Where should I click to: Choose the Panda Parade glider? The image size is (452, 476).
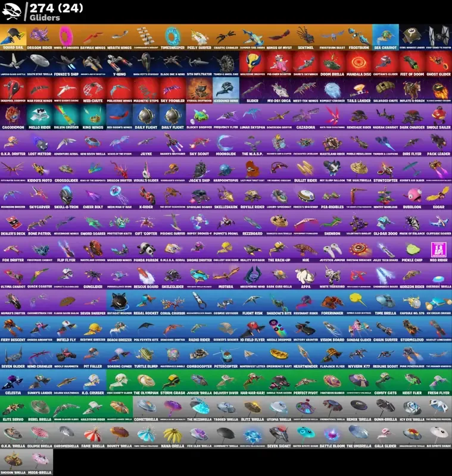pyautogui.click(x=146, y=249)
